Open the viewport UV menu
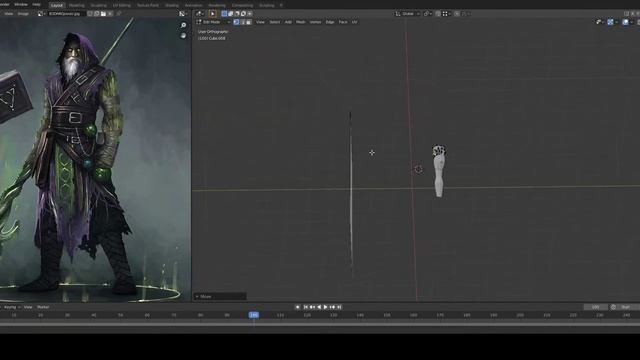 click(x=354, y=22)
